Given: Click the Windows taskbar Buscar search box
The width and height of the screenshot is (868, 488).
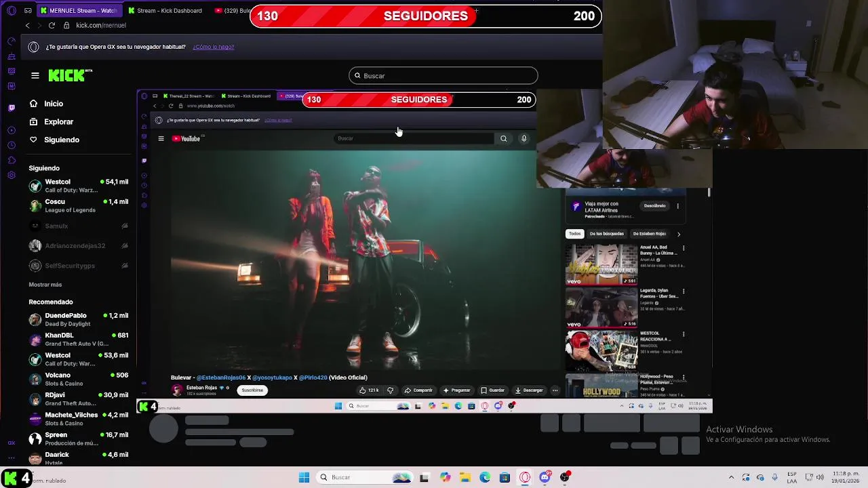Looking at the screenshot, I should [x=363, y=477].
